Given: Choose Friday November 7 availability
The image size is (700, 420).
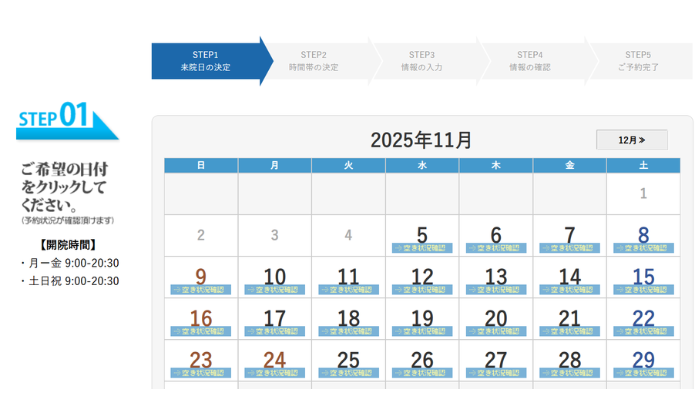Looking at the screenshot, I should click(x=569, y=247).
